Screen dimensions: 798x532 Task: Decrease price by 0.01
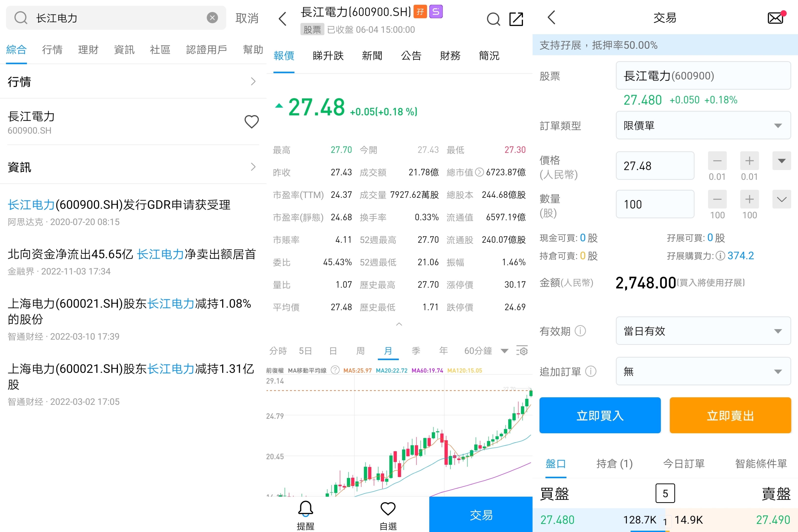(717, 161)
